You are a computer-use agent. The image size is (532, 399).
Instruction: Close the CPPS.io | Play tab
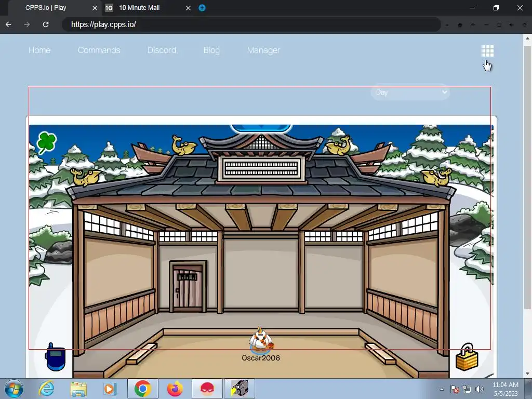pyautogui.click(x=95, y=8)
